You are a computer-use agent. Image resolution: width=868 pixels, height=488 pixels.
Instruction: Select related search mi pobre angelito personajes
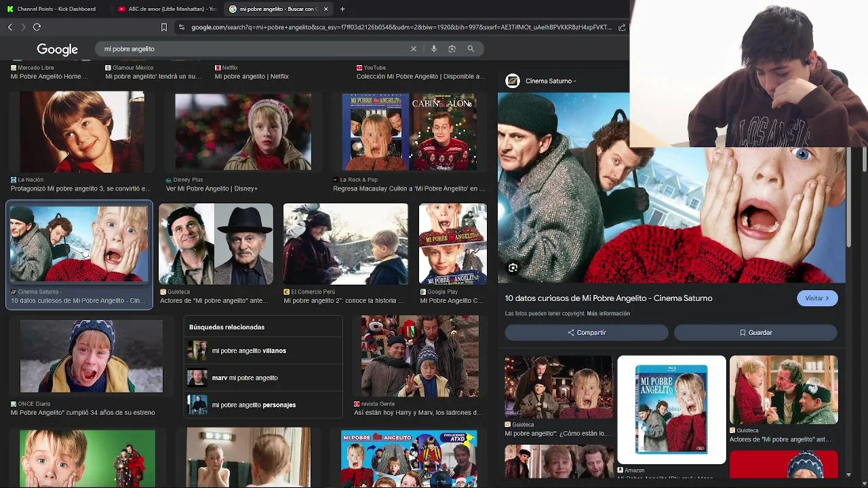click(x=263, y=405)
